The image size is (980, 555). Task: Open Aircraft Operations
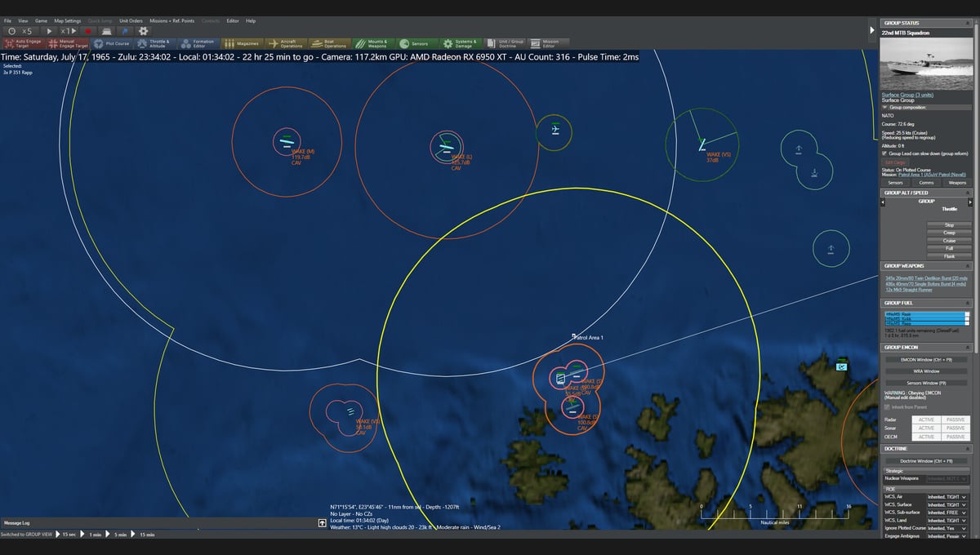pos(285,43)
